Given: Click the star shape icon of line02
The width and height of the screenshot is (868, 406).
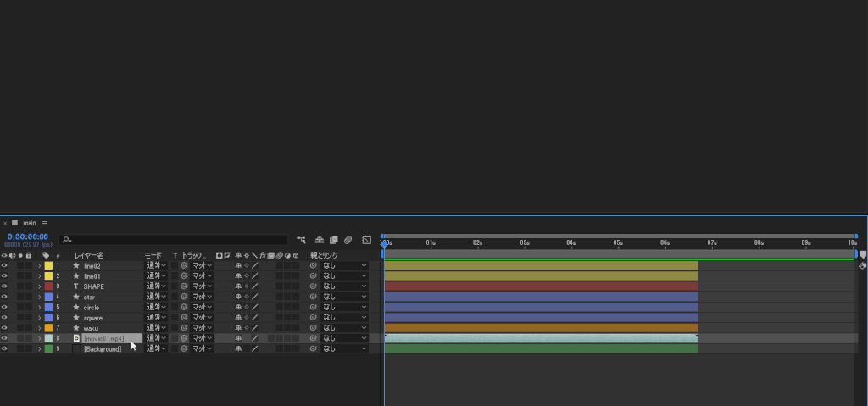Looking at the screenshot, I should click(x=76, y=266).
